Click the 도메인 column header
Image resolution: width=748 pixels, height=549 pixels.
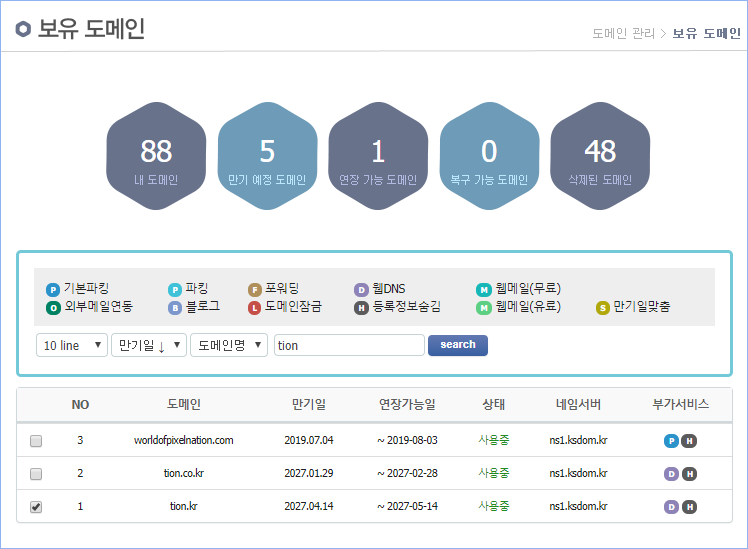point(184,404)
